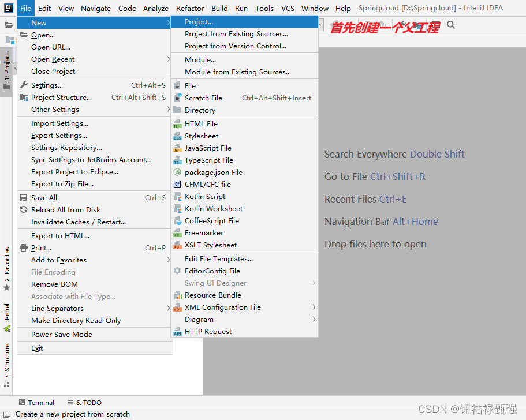Click the TypeScript File icon
The height and width of the screenshot is (420, 526).
[x=177, y=160]
